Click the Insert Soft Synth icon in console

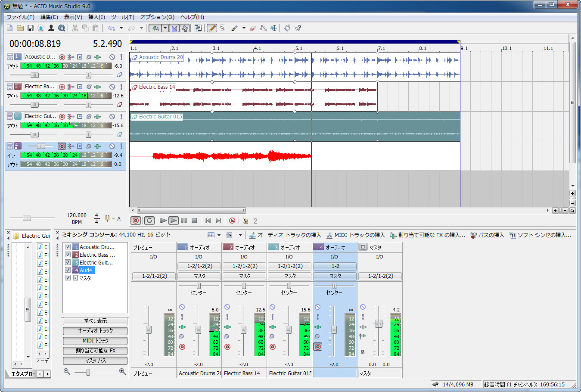(x=513, y=235)
